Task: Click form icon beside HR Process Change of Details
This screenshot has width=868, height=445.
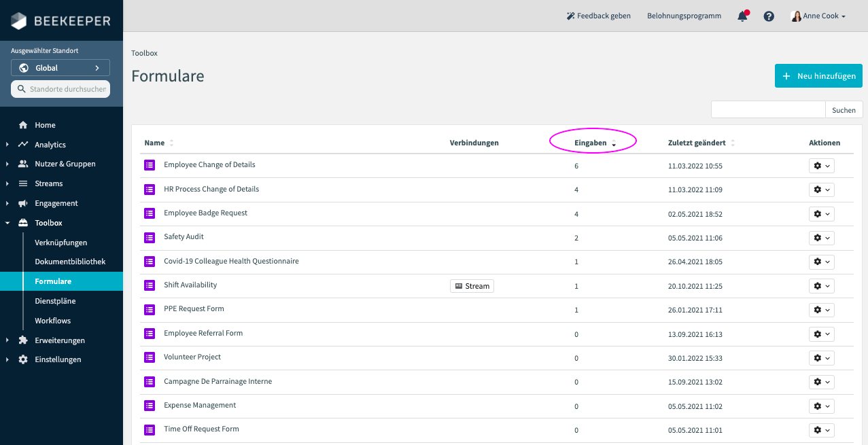Action: (150, 190)
